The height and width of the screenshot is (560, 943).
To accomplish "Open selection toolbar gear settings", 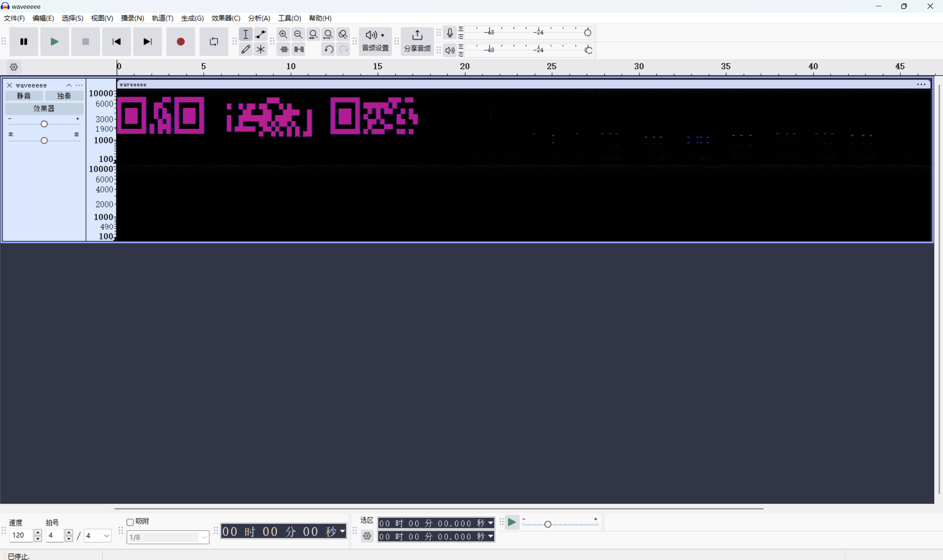I will [367, 536].
